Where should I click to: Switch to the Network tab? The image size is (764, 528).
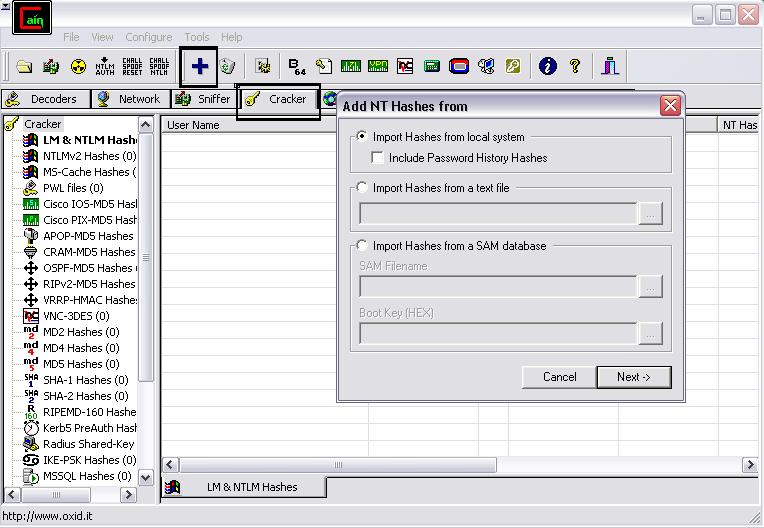pos(131,99)
